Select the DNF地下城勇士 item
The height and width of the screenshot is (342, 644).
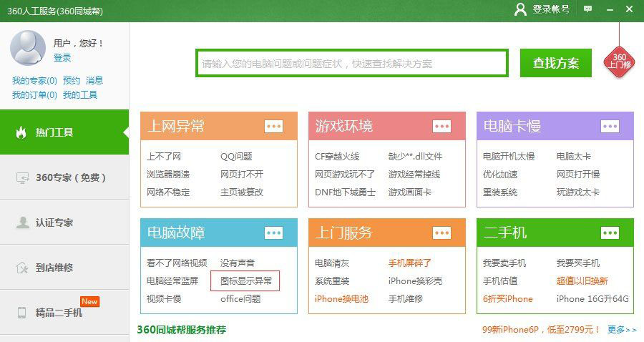[x=345, y=192]
